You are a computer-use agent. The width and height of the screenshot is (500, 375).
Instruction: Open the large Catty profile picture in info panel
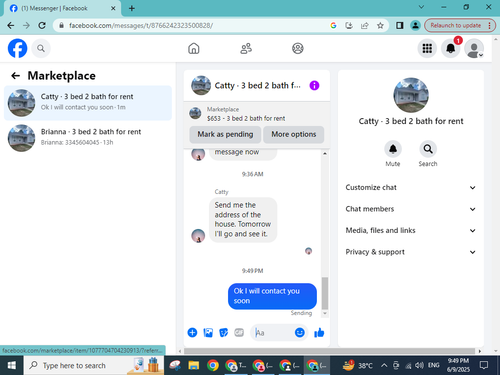[411, 95]
